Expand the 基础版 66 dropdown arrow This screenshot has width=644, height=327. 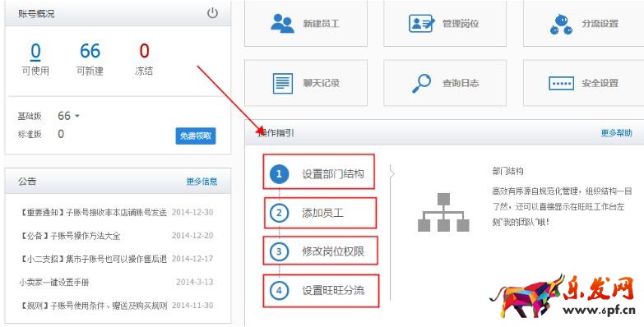(x=76, y=116)
